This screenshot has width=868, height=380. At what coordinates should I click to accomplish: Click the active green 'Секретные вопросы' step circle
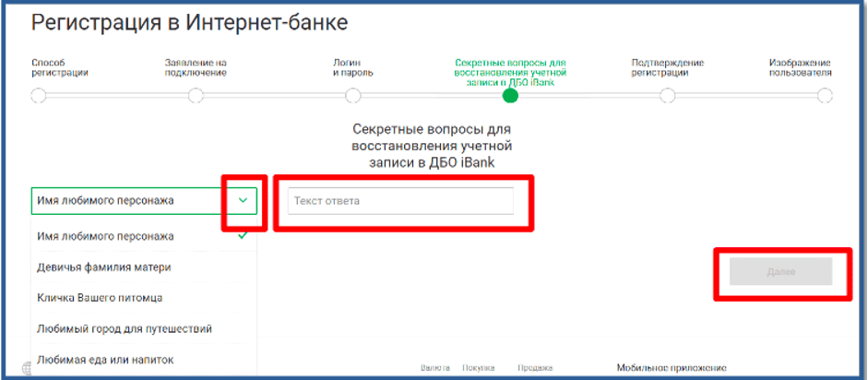coord(510,96)
